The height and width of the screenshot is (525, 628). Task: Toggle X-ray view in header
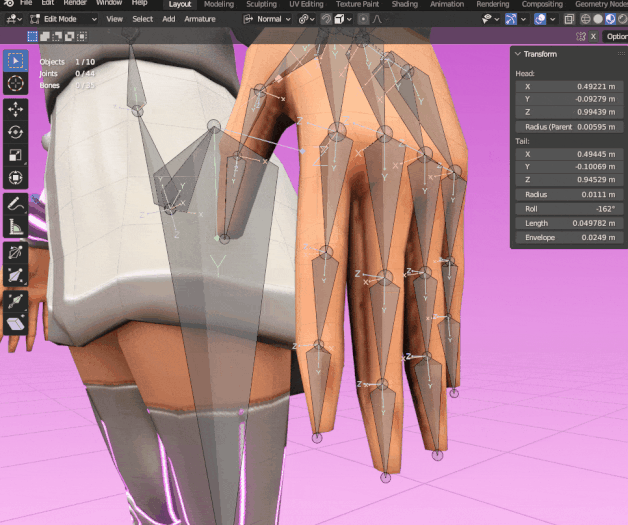click(x=568, y=19)
